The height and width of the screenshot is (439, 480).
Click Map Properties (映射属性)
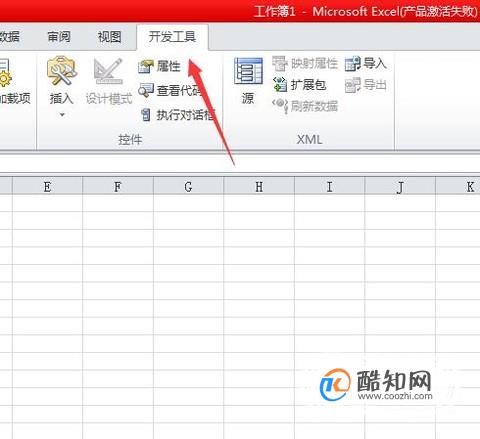305,63
